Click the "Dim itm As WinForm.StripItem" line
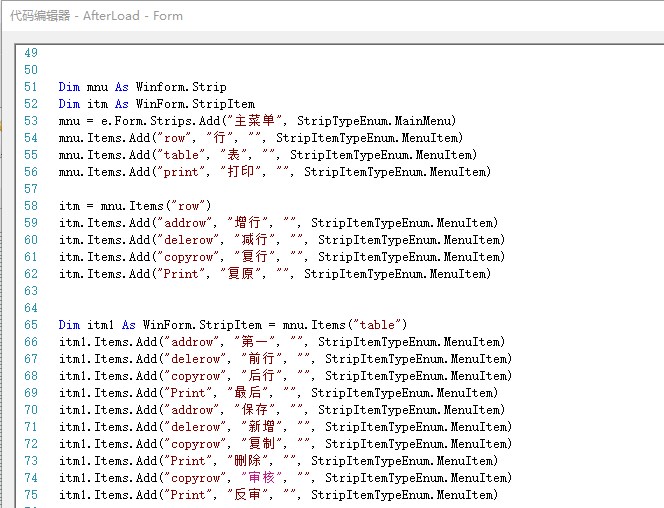664x508 pixels. (156, 104)
